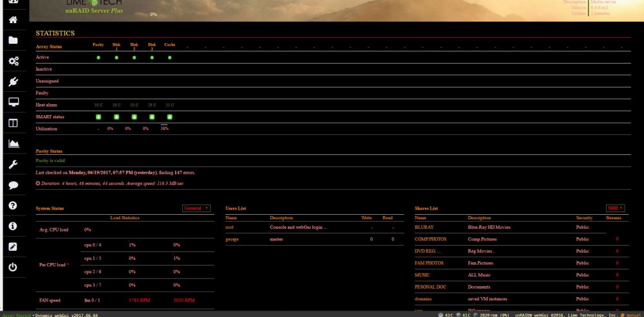
Task: Open the Log via the pencil-note icon
Action: (13, 247)
